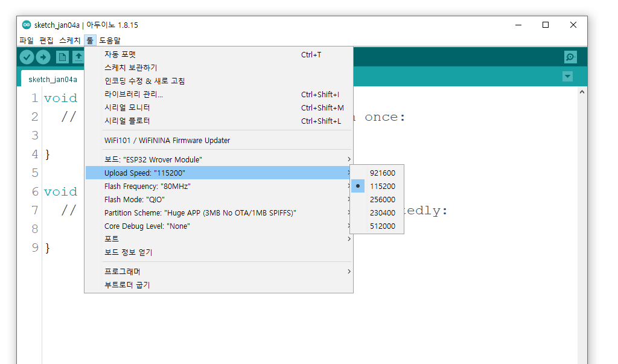Click the Verify checkmark toolbar icon
Viewport: 618px width, 364px height.
click(27, 57)
